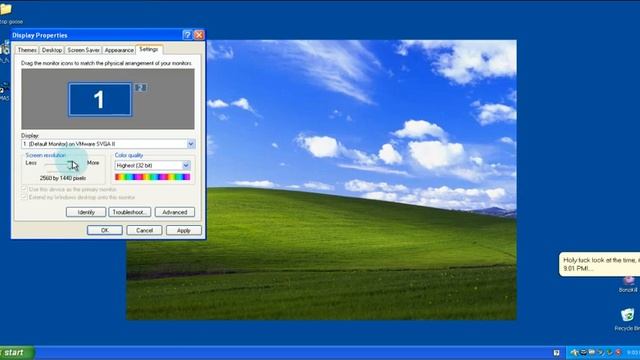Click the Screen resolution slider thumb
Image resolution: width=640 pixels, height=360 pixels.
tap(71, 164)
